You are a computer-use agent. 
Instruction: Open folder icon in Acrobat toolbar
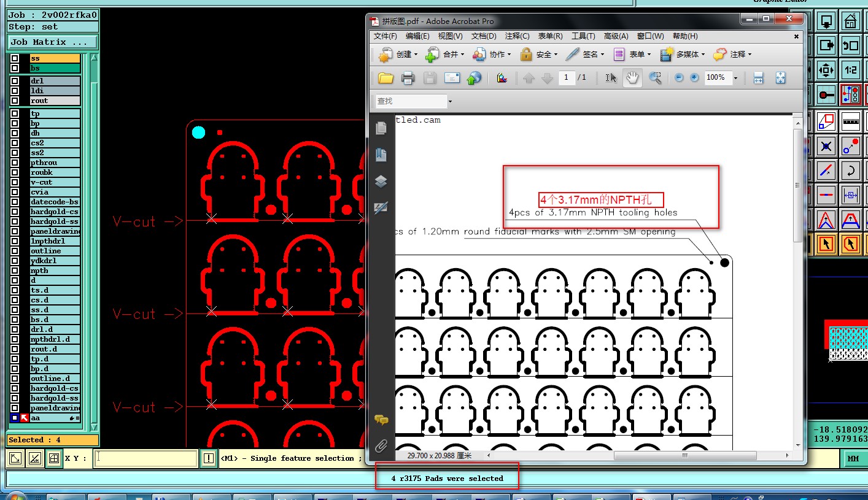click(x=386, y=78)
